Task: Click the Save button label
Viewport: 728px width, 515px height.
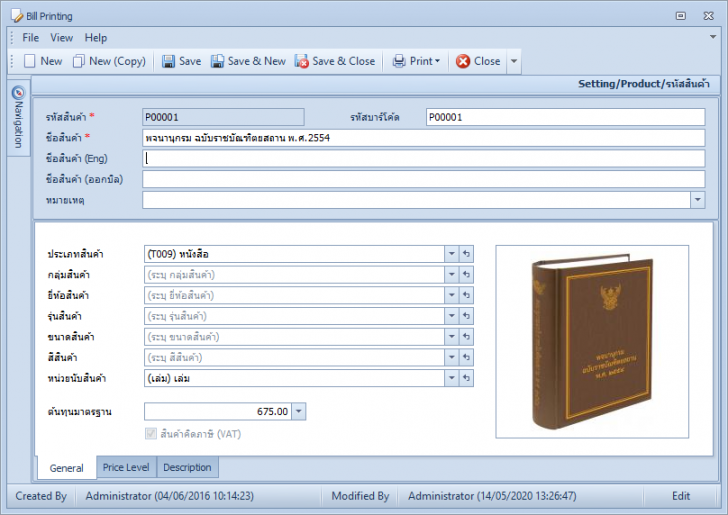Action: pyautogui.click(x=190, y=61)
